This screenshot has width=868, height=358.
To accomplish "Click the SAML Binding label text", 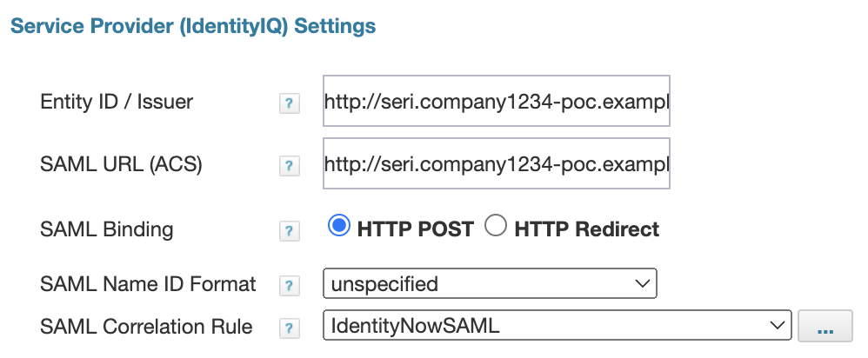I will click(x=106, y=229).
